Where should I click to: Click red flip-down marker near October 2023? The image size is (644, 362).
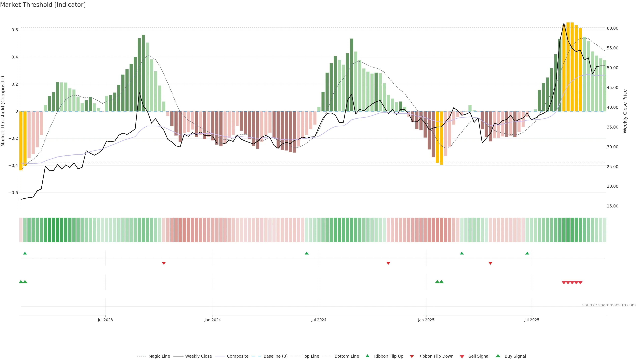pos(164,263)
